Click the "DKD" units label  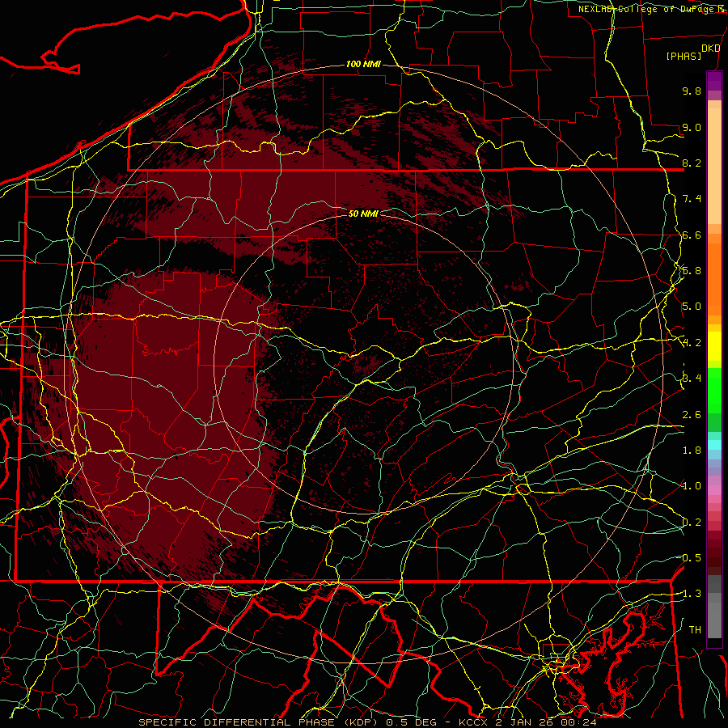(x=710, y=49)
